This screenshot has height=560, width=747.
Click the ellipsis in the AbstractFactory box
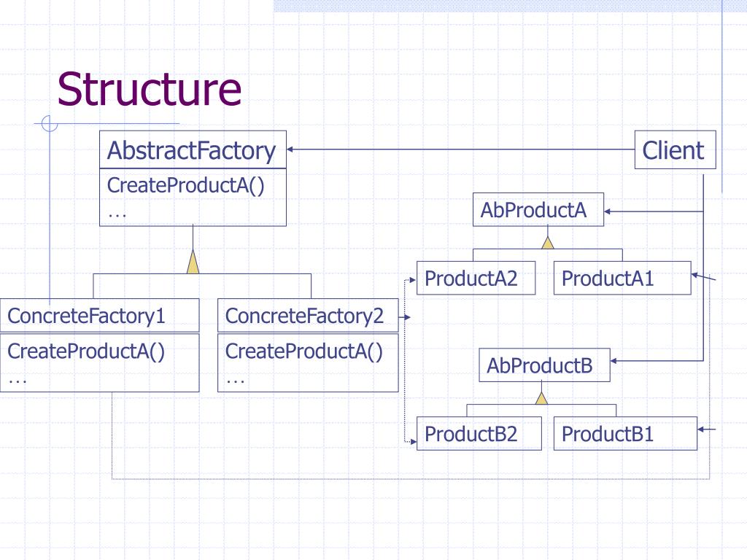pyautogui.click(x=117, y=216)
